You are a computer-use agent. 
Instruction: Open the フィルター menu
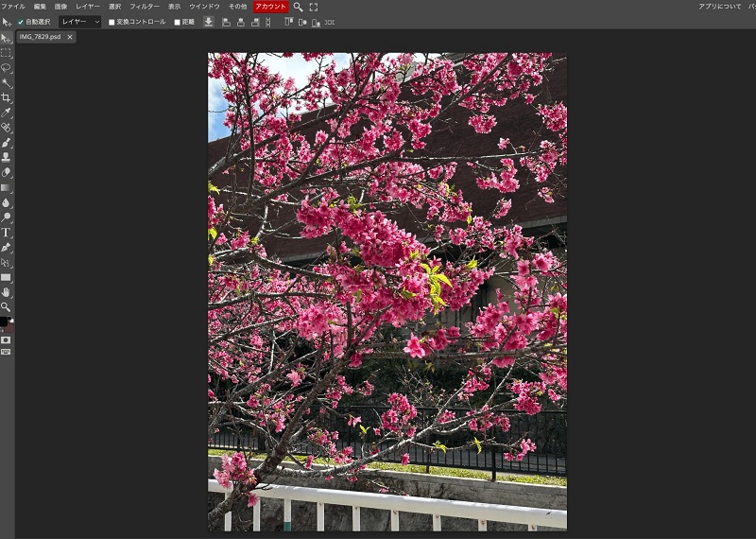click(x=145, y=7)
